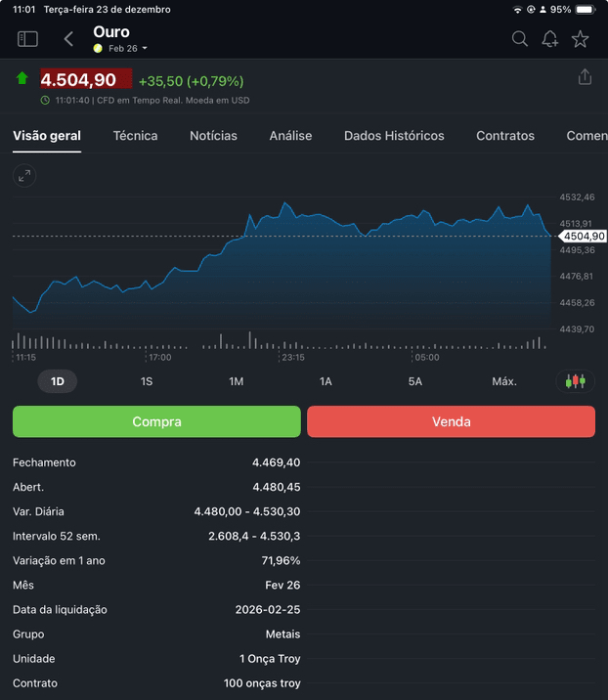
Task: Tap the Var. Diária range value
Action: (x=247, y=511)
